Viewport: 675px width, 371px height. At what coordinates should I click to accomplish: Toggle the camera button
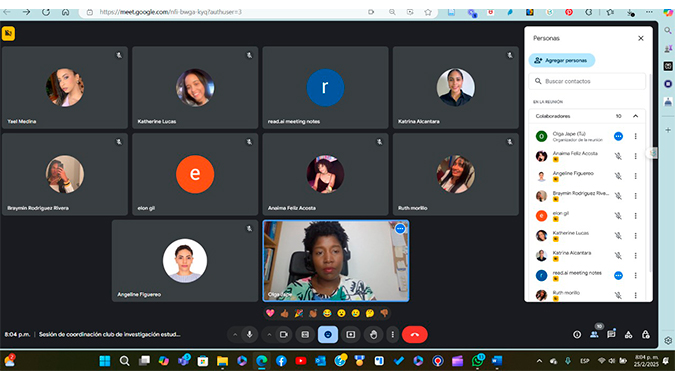[283, 334]
